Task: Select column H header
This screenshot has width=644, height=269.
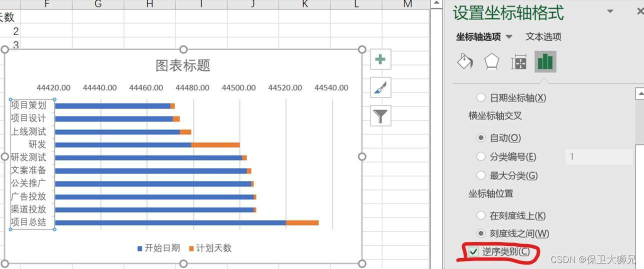Action: (x=149, y=4)
